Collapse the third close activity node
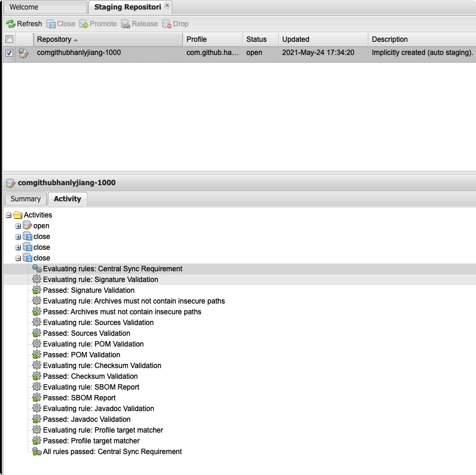Viewport: 476px width, 475px height. 18,259
